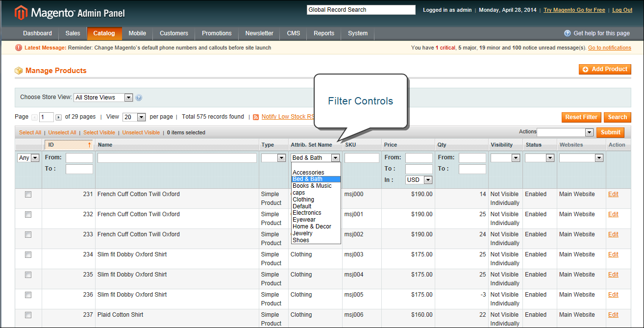Select Electronics in the attribute set list
This screenshot has width=644, height=328.
(x=316, y=213)
